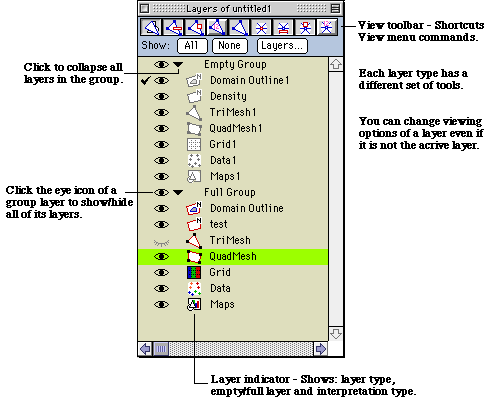Click the red Domain Outline layer icon
This screenshot has height=404, width=487.
(194, 208)
